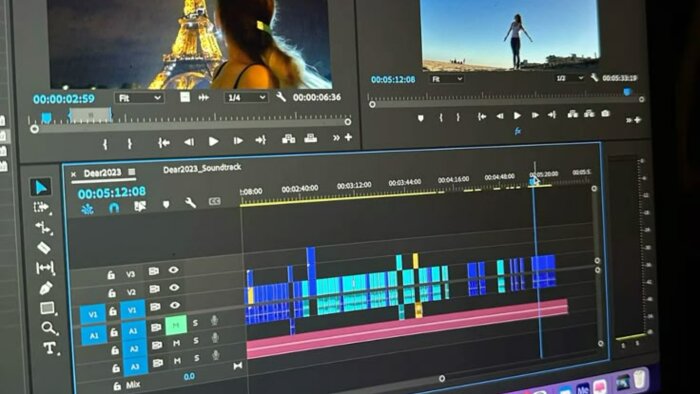Expand Source monitor transport overflow chevrons

[336, 138]
